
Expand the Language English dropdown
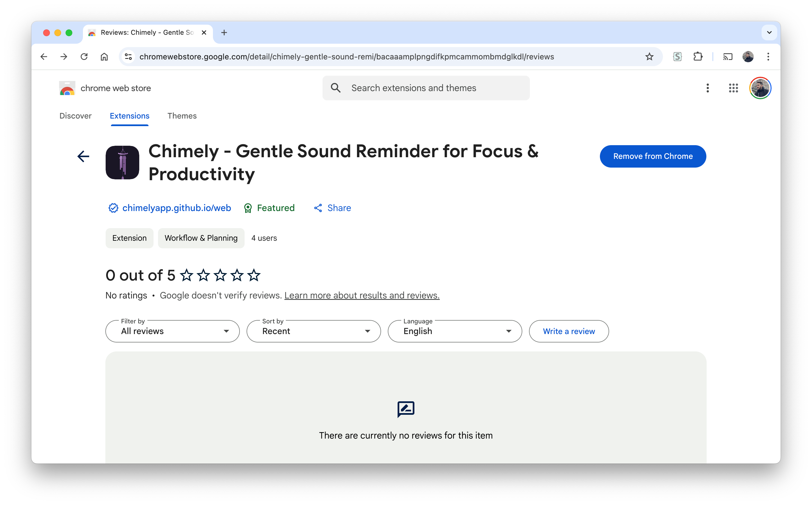pos(454,331)
